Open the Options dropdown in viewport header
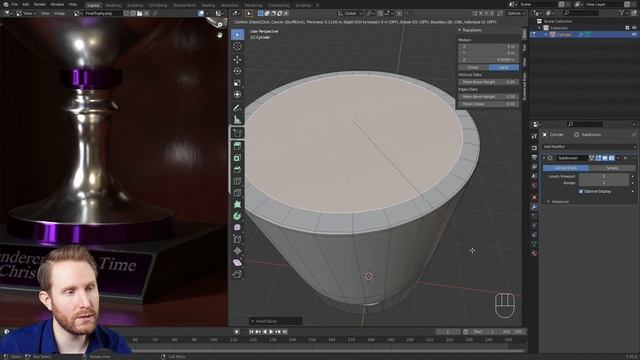Viewport: 640px width, 360px height. pos(516,13)
